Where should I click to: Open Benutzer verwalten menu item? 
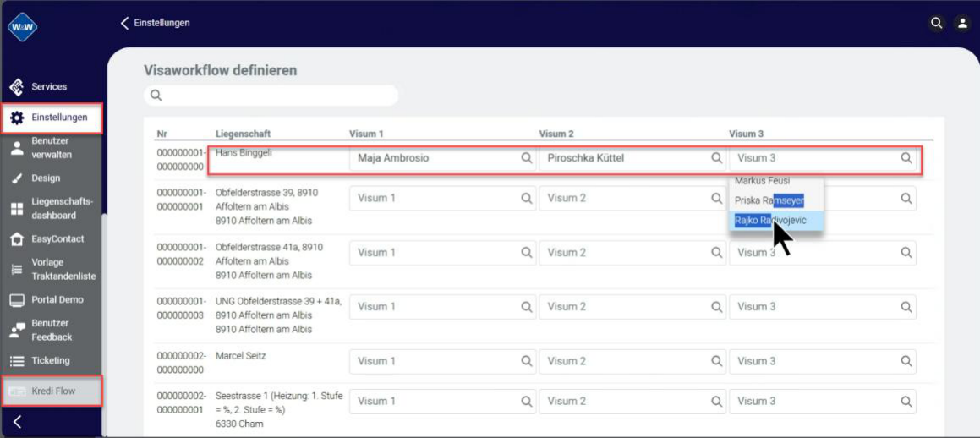[52, 147]
